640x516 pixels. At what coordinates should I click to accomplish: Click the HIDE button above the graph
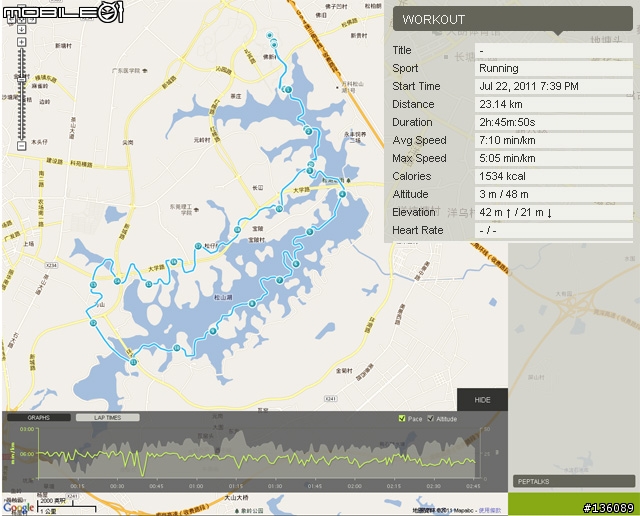click(x=482, y=400)
